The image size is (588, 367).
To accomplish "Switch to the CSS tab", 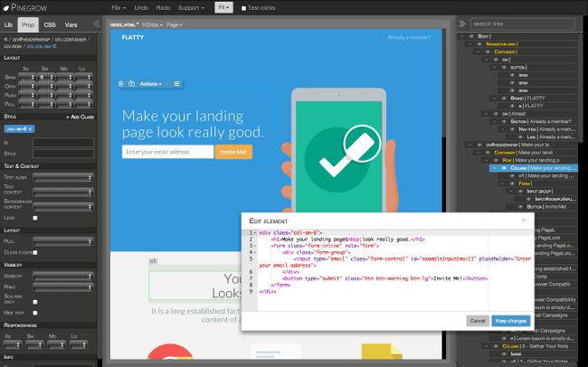I will pos(52,24).
